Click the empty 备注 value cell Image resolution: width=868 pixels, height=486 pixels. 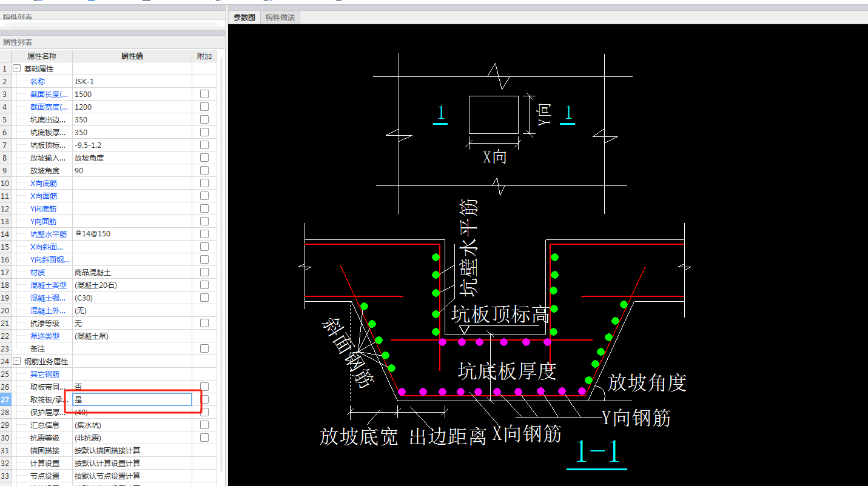pyautogui.click(x=132, y=348)
